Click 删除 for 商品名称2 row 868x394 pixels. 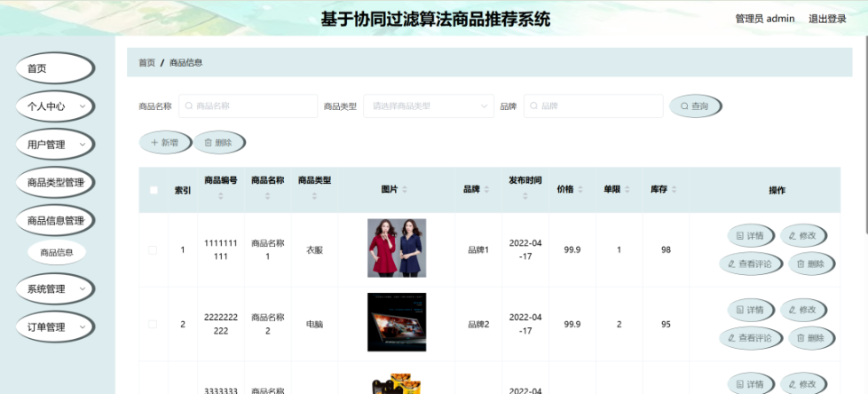point(811,338)
